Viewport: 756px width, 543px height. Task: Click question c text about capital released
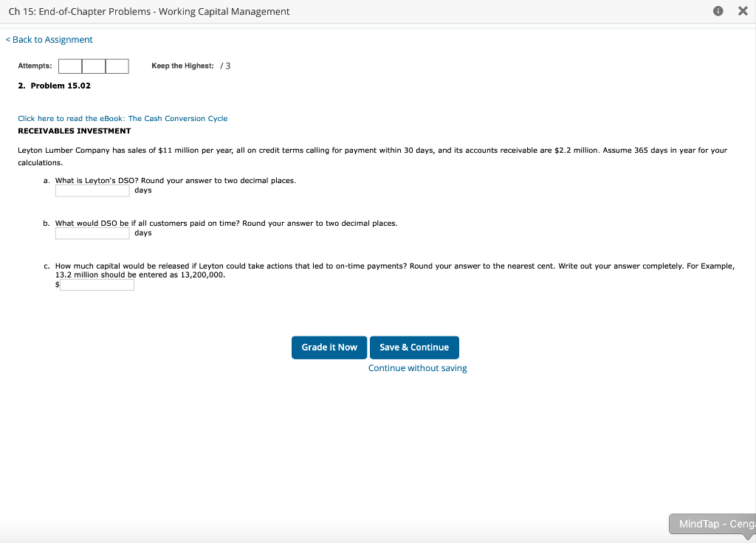(x=394, y=270)
